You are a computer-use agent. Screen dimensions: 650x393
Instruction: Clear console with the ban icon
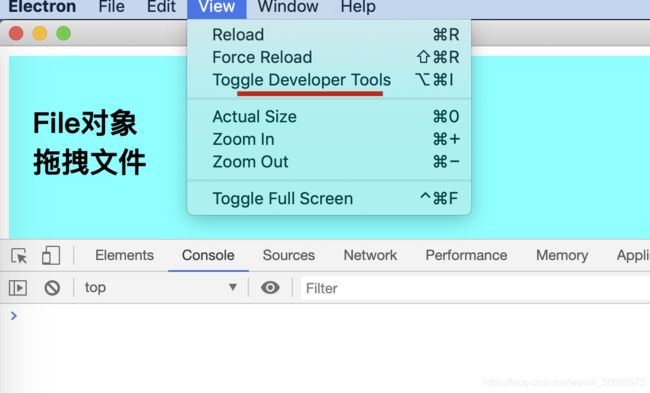coord(52,288)
